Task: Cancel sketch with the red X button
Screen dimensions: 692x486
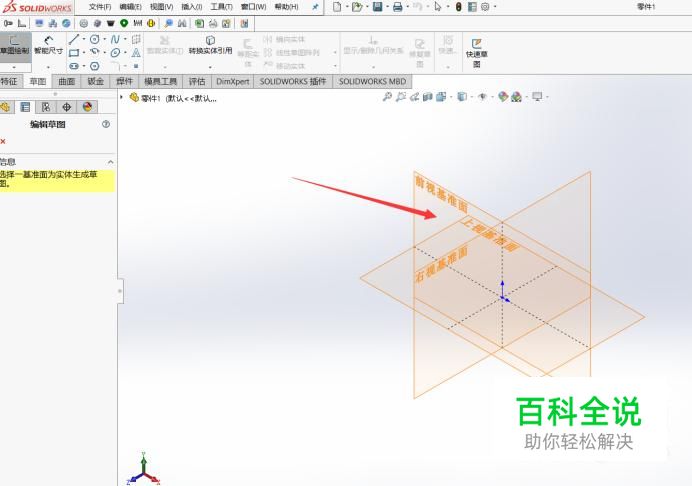Action: [3, 141]
